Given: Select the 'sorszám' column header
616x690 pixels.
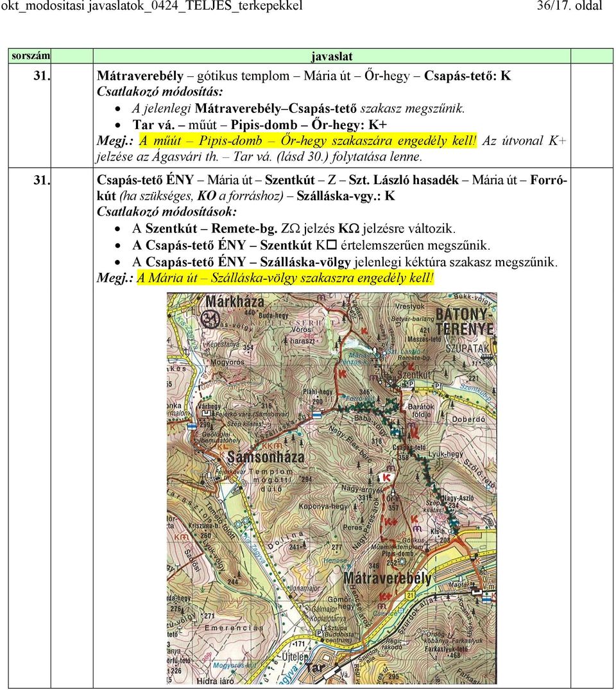Looking at the screenshot, I should (31, 56).
